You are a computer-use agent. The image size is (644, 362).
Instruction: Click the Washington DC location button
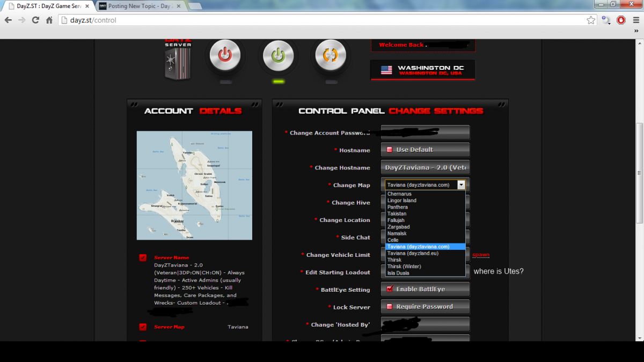click(x=423, y=70)
